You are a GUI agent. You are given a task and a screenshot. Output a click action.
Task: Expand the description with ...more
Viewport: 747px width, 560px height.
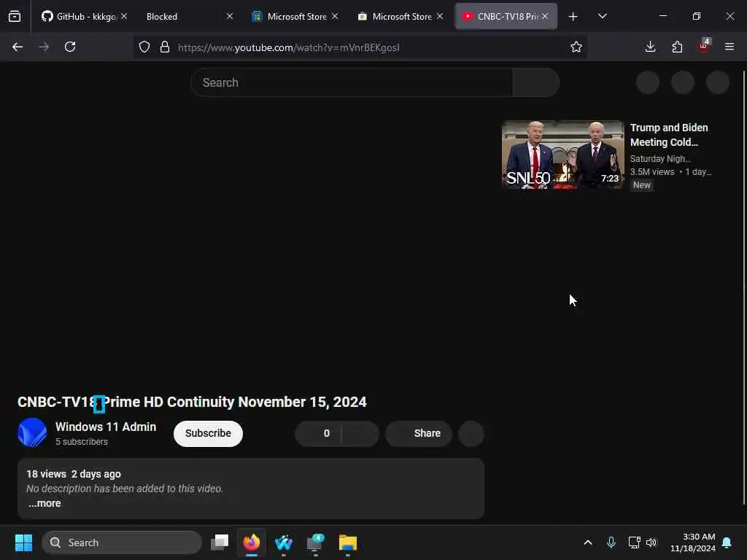click(x=44, y=503)
